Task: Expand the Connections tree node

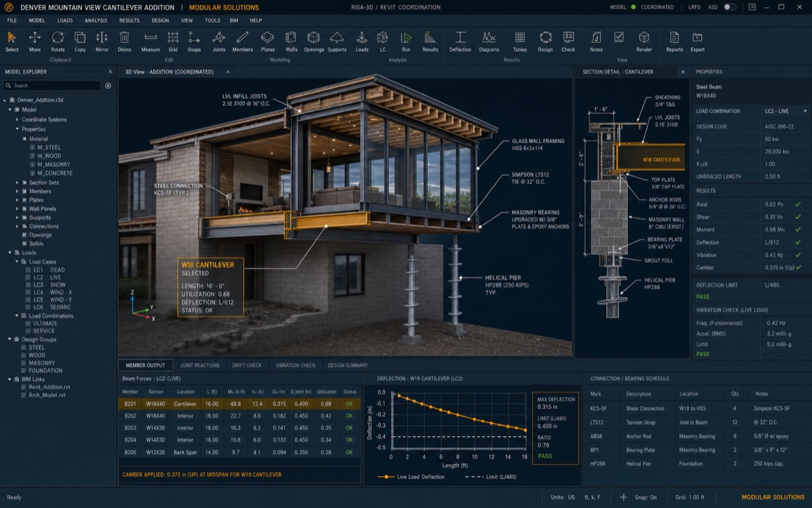Action: (17, 226)
